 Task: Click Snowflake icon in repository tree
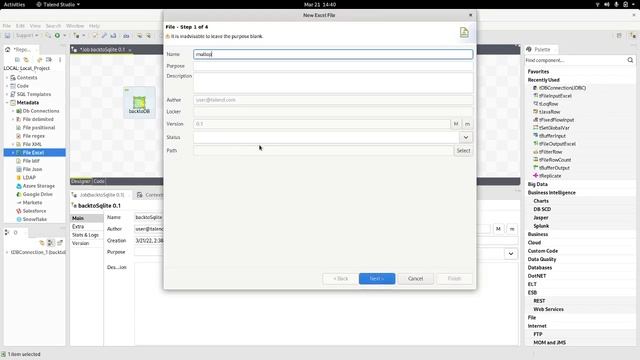click(19, 219)
